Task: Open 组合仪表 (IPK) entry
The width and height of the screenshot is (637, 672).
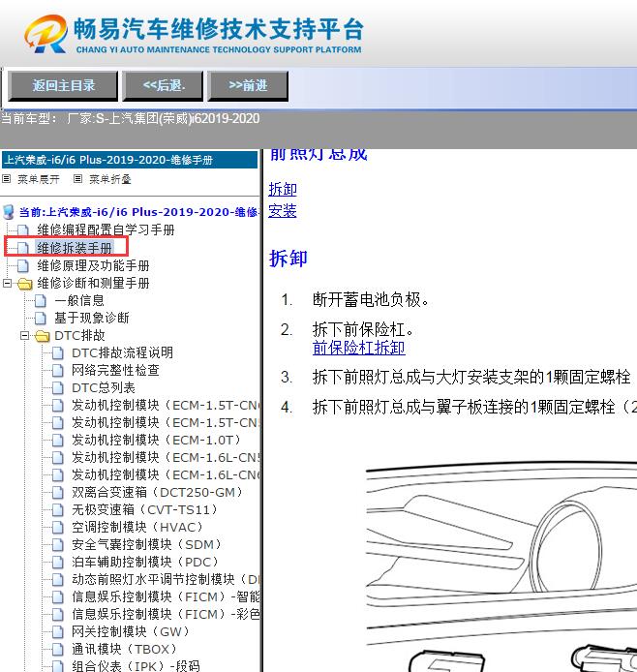Action: pos(136,666)
